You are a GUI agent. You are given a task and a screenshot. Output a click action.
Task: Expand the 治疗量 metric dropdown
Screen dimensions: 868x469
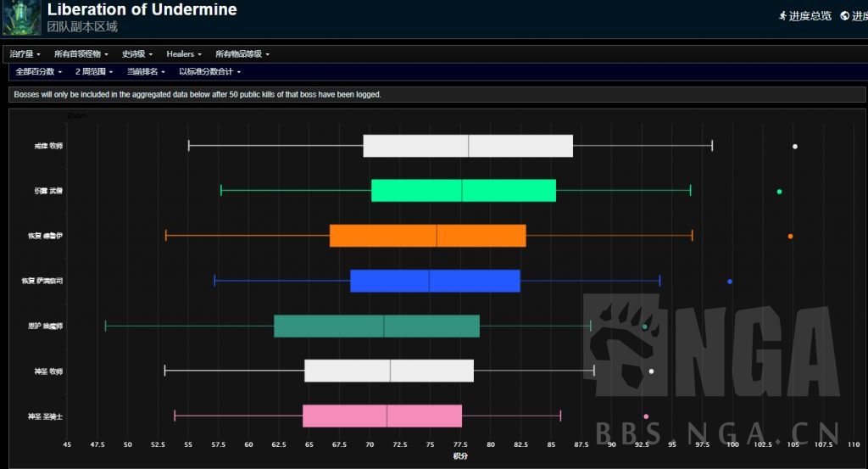coord(25,54)
